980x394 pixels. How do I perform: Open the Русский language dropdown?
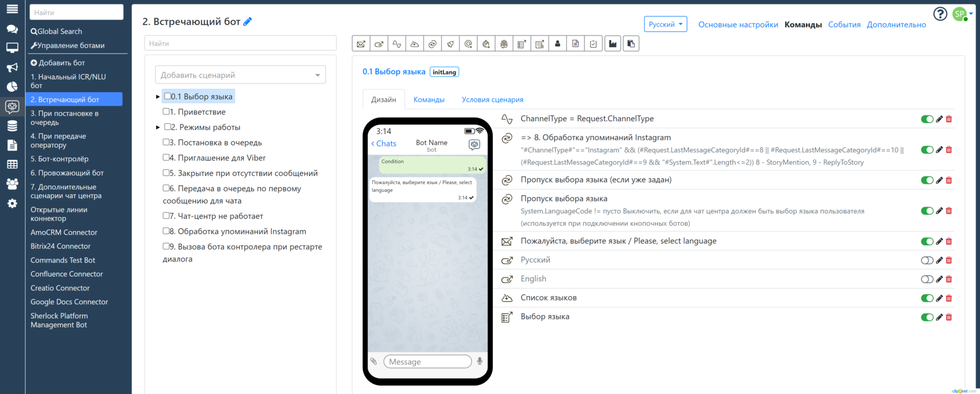pyautogui.click(x=665, y=25)
